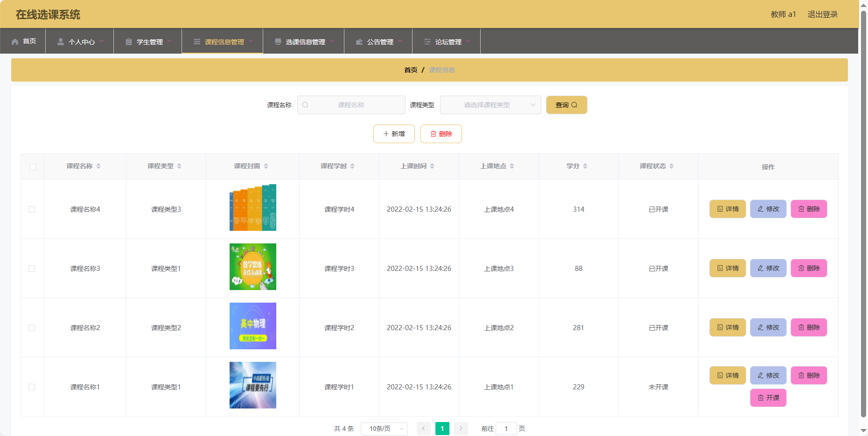This screenshot has width=868, height=436.
Task: Open the 公告管理 menu
Action: pyautogui.click(x=378, y=41)
